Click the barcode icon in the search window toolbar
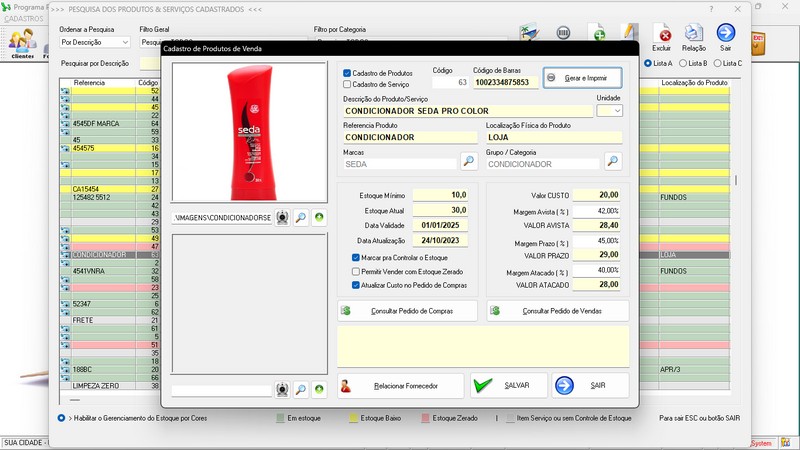This screenshot has height=450, width=800. pyautogui.click(x=563, y=33)
